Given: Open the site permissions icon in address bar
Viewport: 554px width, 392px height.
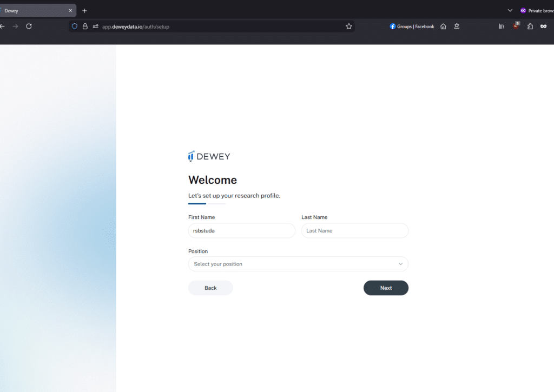Looking at the screenshot, I should tap(95, 26).
